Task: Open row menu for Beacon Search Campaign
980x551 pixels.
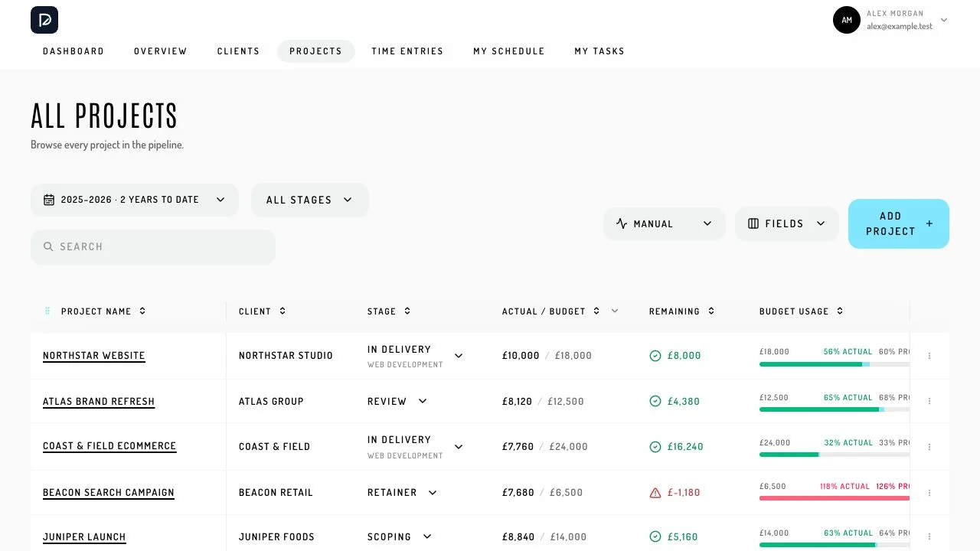Action: pos(929,493)
